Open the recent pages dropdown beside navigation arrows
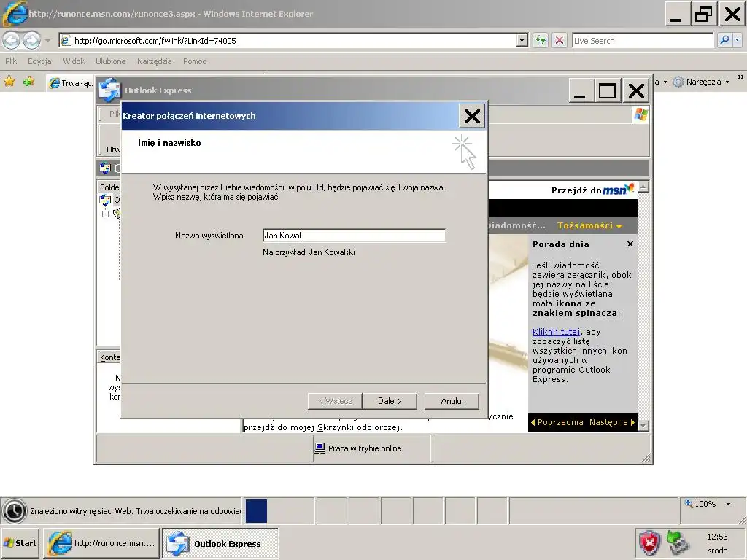This screenshot has width=747, height=560. click(x=47, y=41)
